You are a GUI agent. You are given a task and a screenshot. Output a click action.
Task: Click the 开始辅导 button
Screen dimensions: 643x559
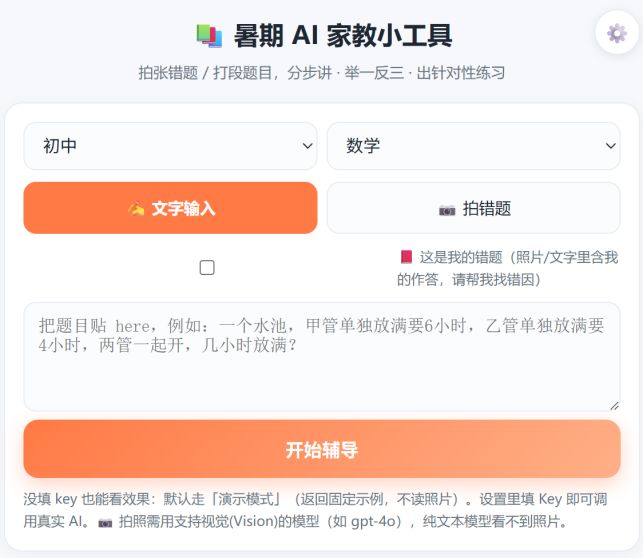322,449
